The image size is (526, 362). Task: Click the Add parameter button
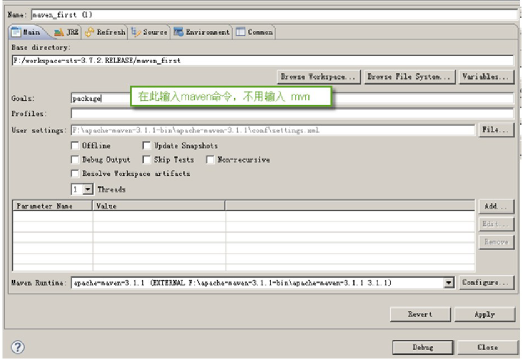tap(496, 206)
